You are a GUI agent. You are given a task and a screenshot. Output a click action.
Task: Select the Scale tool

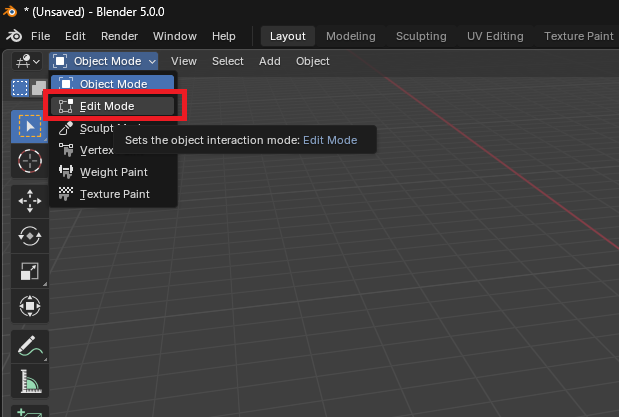29,271
